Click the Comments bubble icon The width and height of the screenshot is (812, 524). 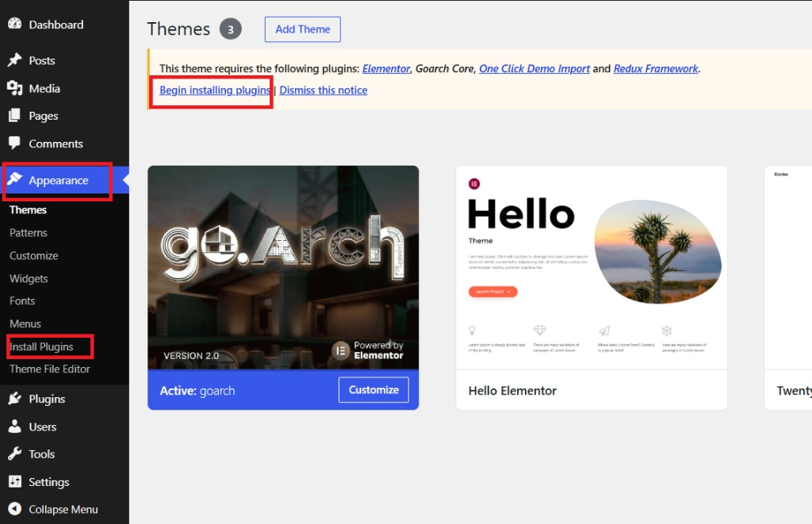click(14, 143)
